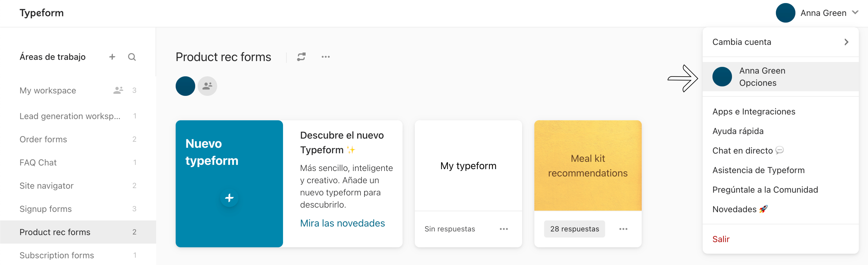Open Meal kit recommendations three-dot options

623,229
